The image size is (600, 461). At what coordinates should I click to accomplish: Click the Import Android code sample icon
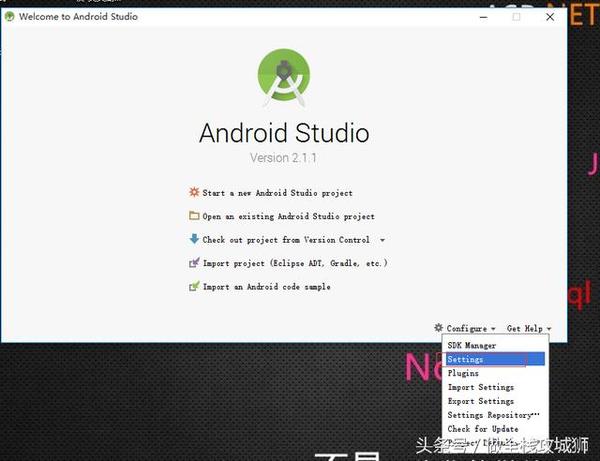coord(194,286)
